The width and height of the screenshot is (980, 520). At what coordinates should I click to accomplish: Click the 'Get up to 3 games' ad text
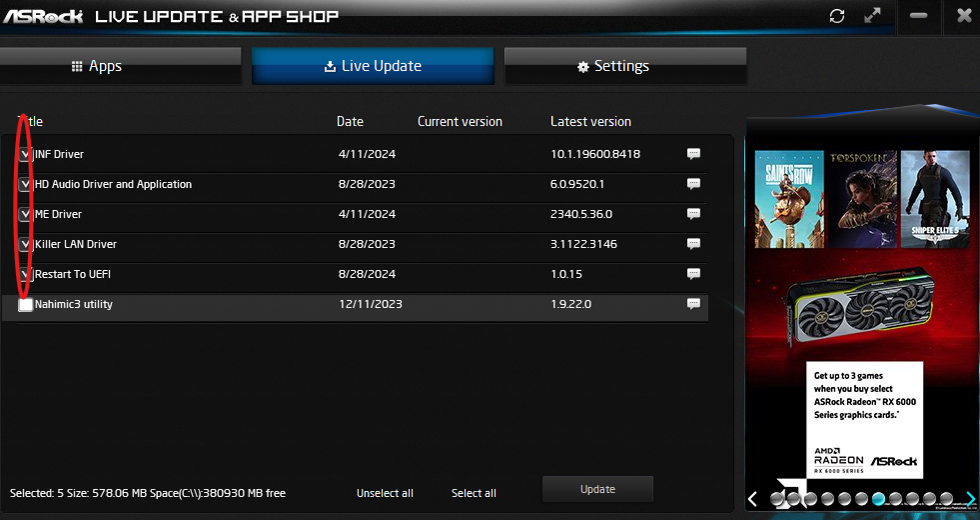[864, 395]
